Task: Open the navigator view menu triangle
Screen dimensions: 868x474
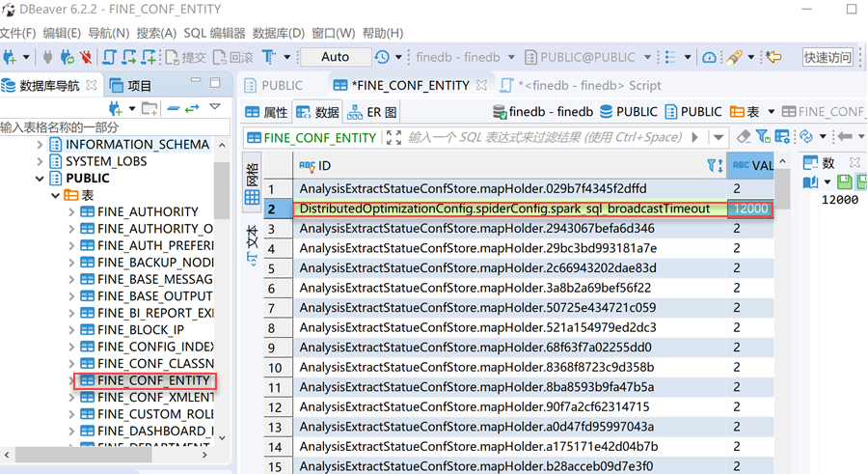Action: click(x=215, y=106)
